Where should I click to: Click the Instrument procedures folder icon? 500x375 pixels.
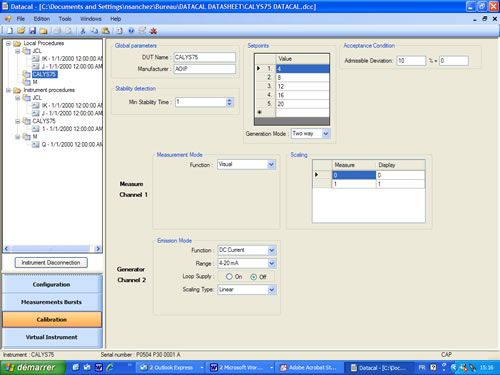[17, 90]
